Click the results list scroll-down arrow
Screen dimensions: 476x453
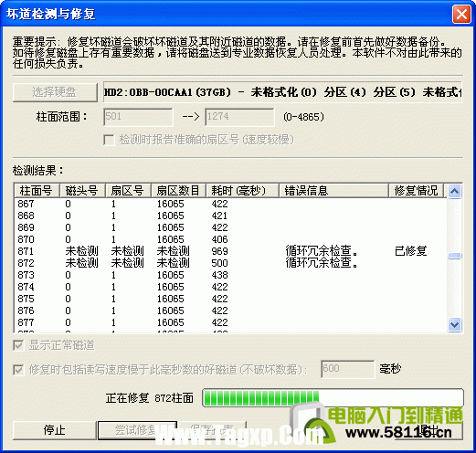pyautogui.click(x=455, y=324)
